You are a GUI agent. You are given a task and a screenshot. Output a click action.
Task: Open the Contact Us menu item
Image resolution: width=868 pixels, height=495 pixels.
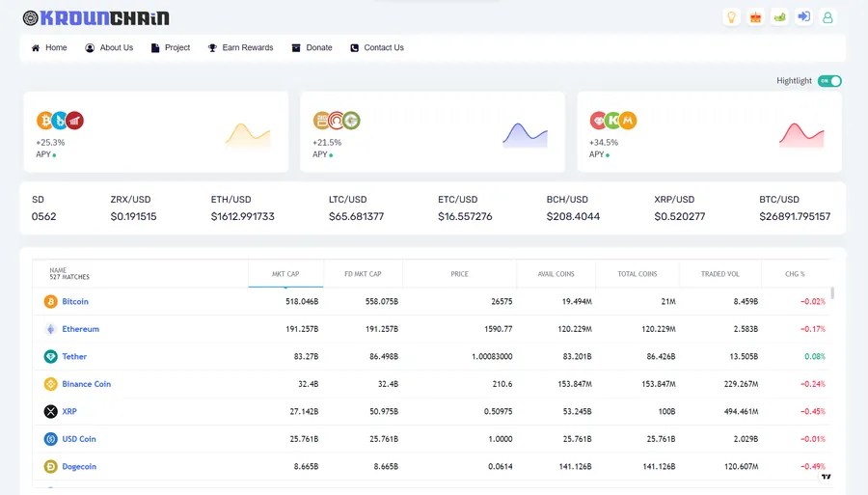(x=377, y=47)
